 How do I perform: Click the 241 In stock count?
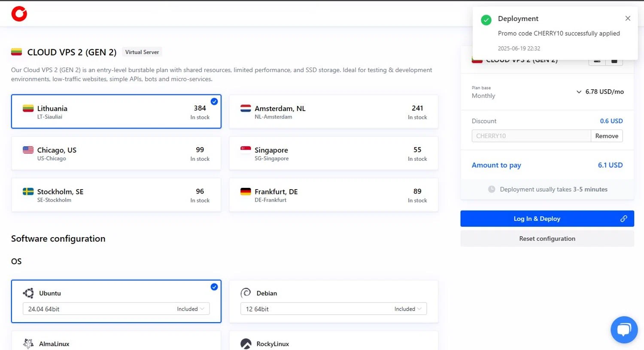tap(417, 112)
